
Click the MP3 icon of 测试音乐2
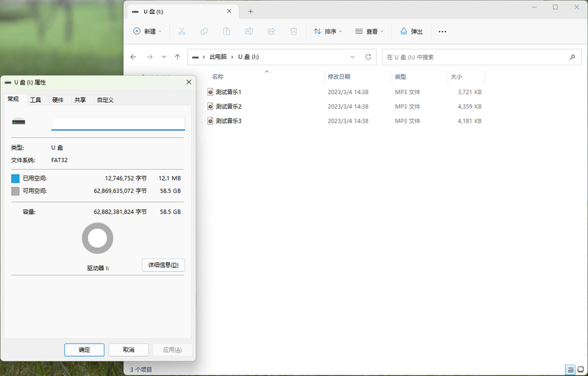tap(210, 106)
